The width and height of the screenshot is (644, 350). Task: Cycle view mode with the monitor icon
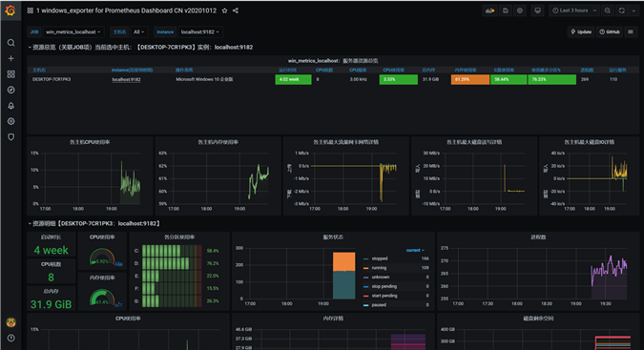click(x=538, y=10)
